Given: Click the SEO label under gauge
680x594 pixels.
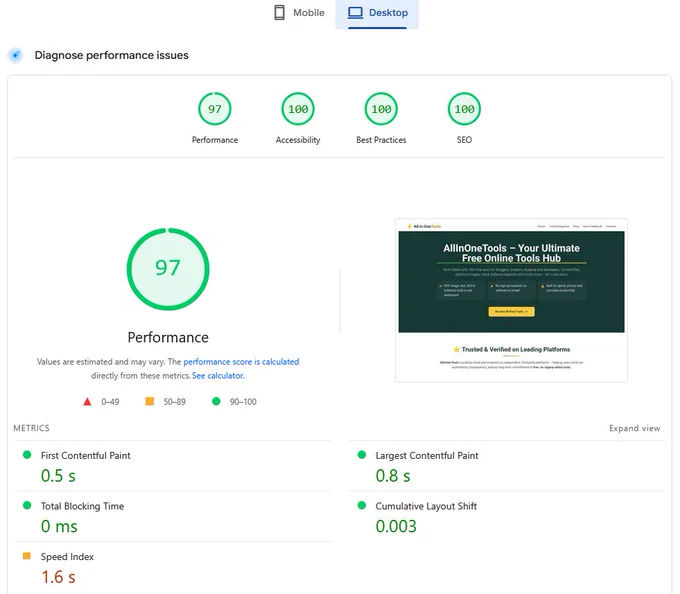Looking at the screenshot, I should pos(464,140).
